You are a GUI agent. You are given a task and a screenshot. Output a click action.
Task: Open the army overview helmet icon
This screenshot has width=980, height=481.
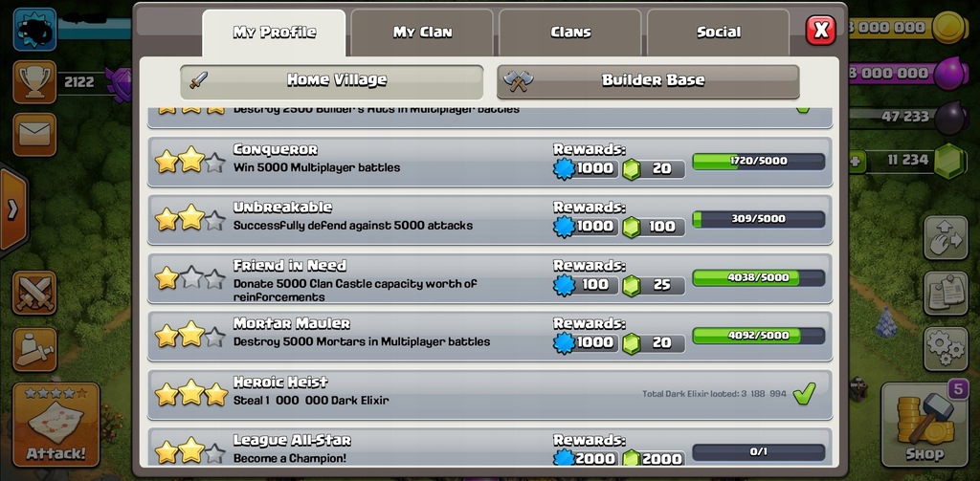coord(34,349)
